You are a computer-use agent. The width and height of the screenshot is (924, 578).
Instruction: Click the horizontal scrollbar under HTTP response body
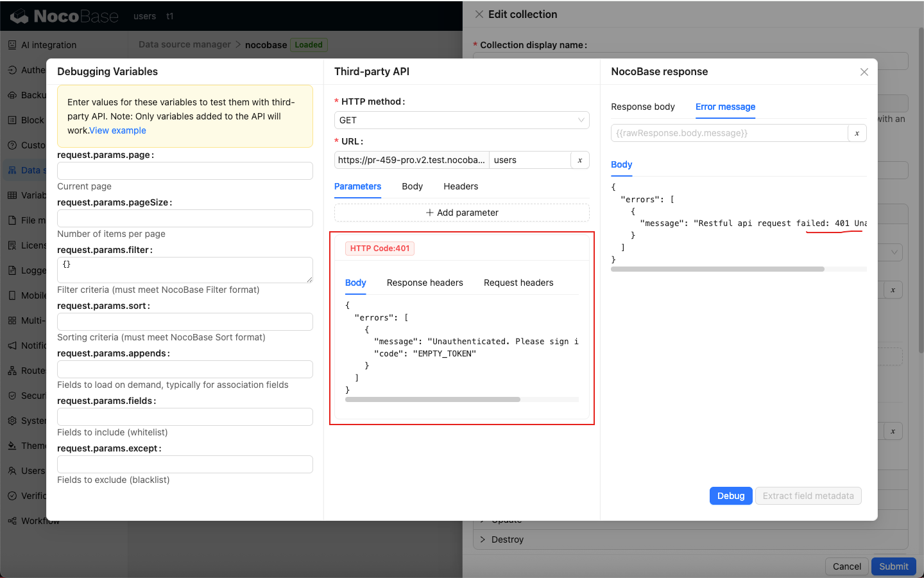(x=432, y=399)
